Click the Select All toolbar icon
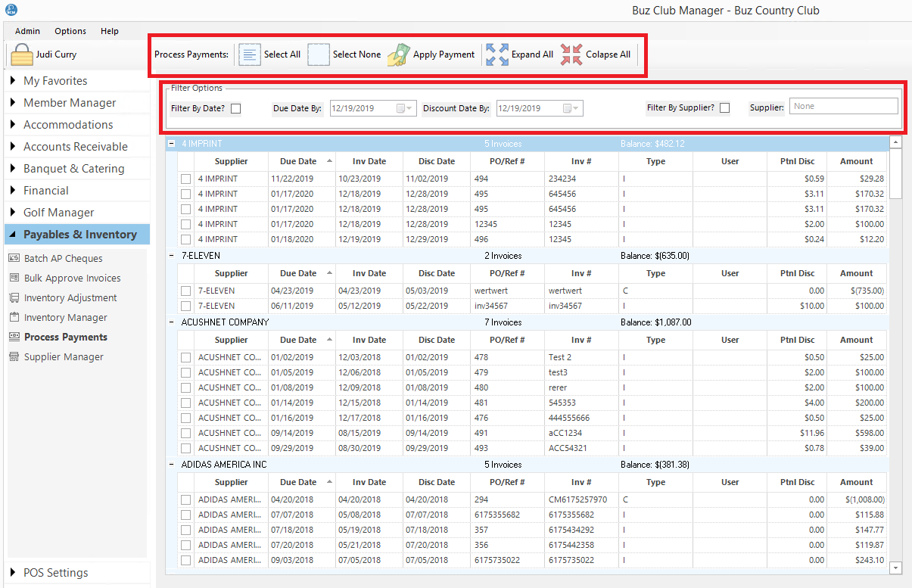This screenshot has height=588, width=912. (x=250, y=54)
